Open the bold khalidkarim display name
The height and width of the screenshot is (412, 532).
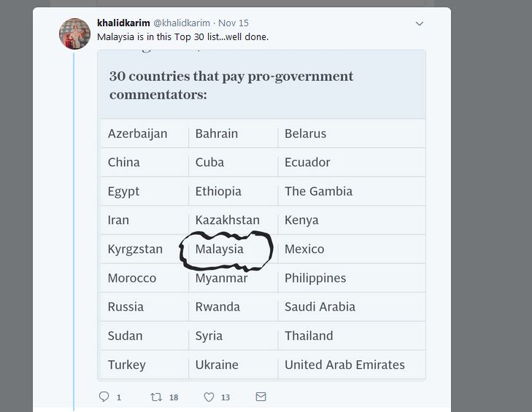tap(123, 23)
